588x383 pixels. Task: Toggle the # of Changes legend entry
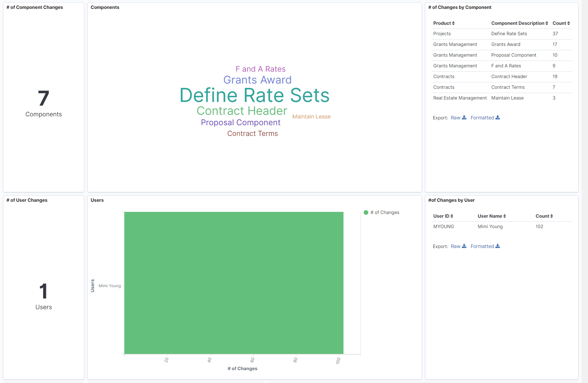click(381, 212)
